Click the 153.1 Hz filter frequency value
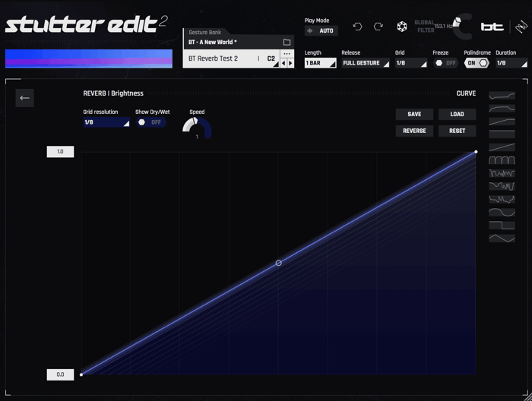 (443, 26)
